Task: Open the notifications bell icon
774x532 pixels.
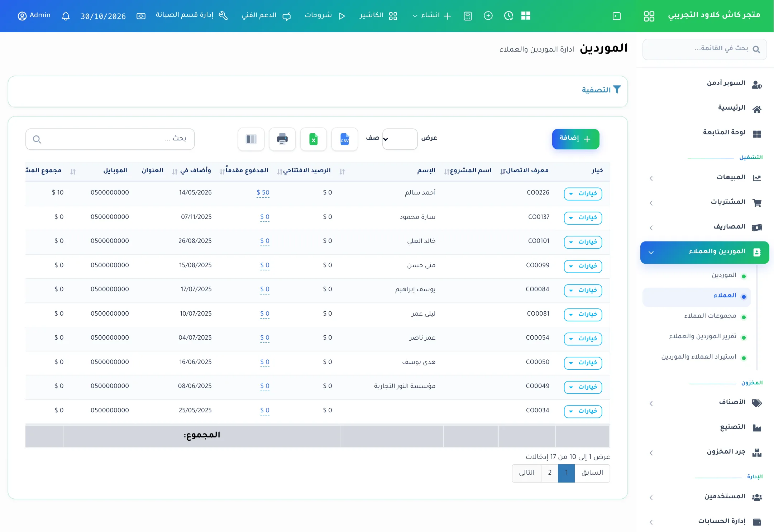Action: (x=66, y=16)
